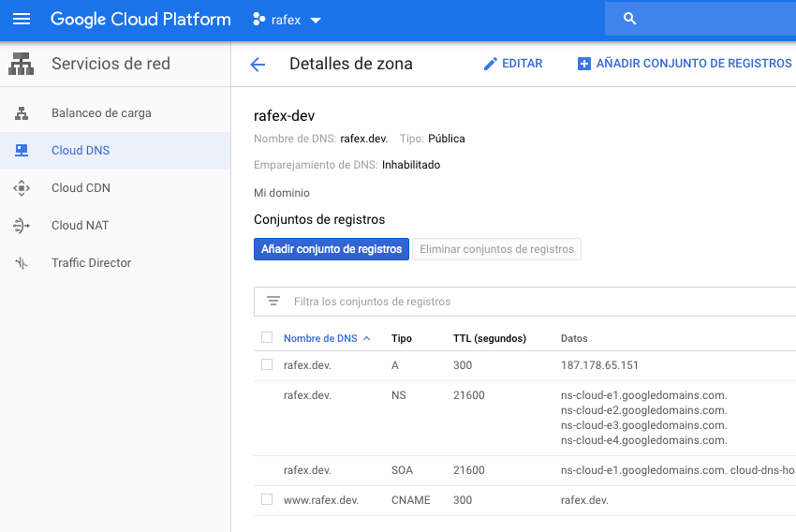The image size is (796, 532).
Task: Go back with the left arrow icon
Action: (258, 65)
